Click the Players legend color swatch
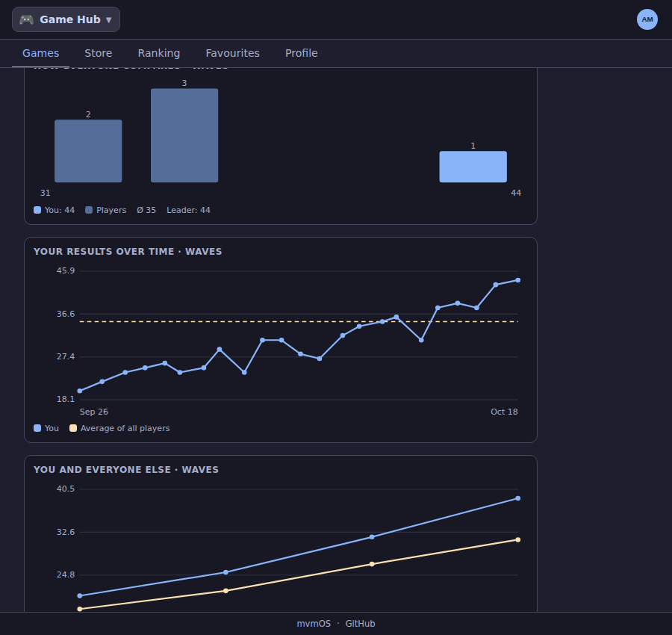The width and height of the screenshot is (672, 635). [x=89, y=210]
